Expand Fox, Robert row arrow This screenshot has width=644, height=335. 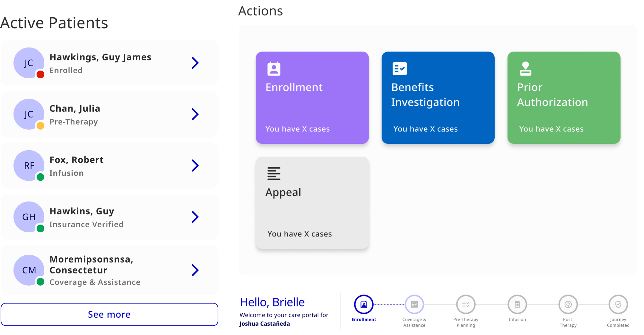pyautogui.click(x=195, y=166)
